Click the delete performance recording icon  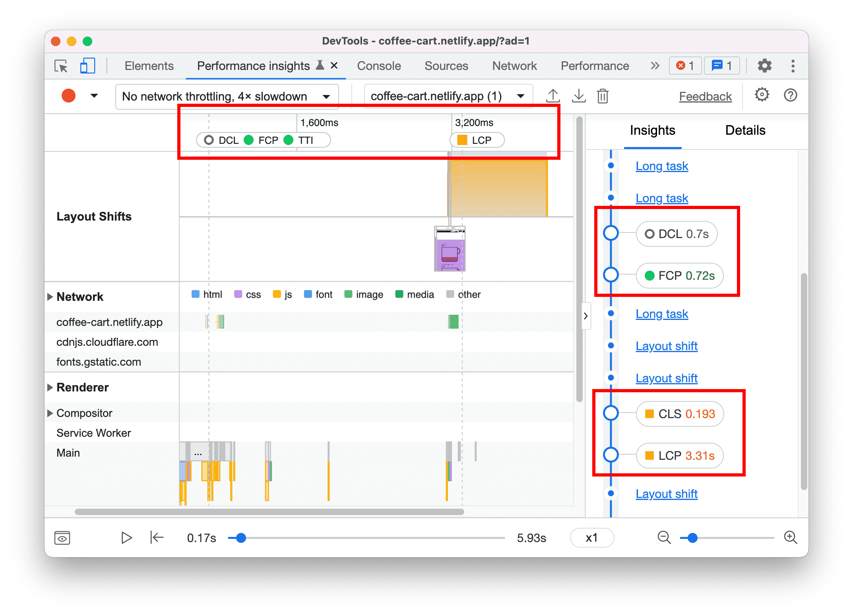(x=602, y=96)
